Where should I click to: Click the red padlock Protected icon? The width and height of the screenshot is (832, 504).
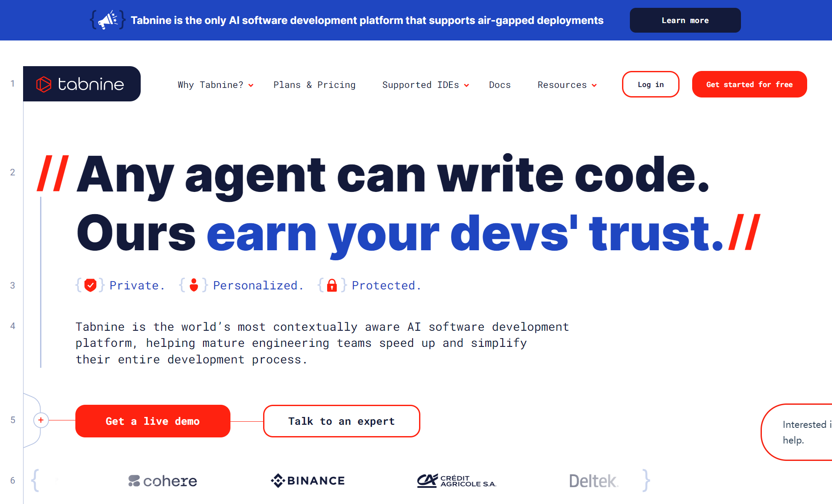point(332,286)
